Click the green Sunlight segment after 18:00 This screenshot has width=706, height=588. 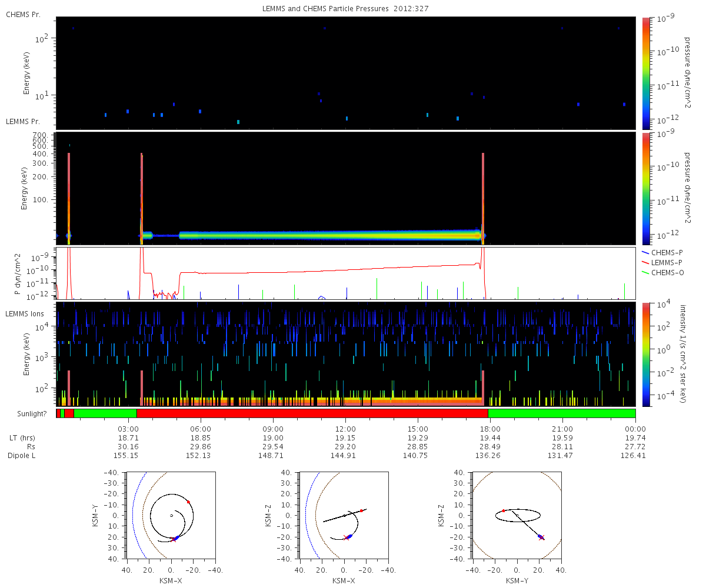(x=562, y=413)
